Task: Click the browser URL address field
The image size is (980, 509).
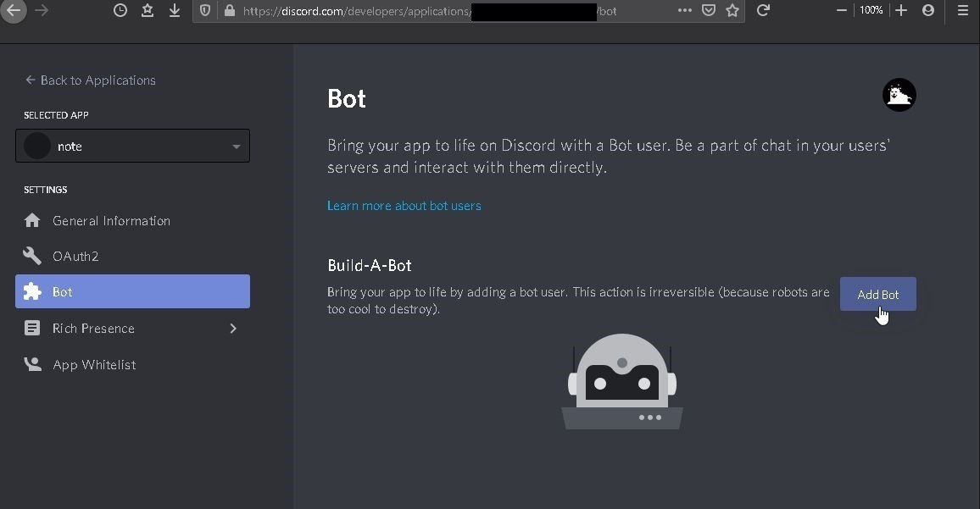Action: tap(356, 11)
